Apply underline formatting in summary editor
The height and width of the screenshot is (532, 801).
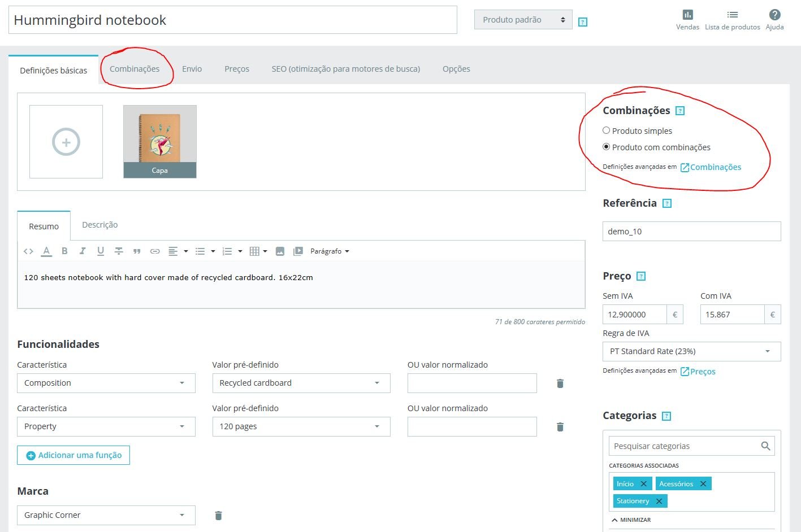coord(101,251)
